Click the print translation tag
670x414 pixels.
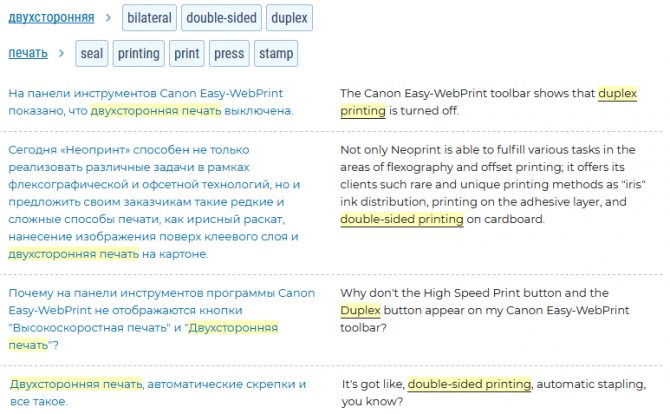pyautogui.click(x=186, y=53)
